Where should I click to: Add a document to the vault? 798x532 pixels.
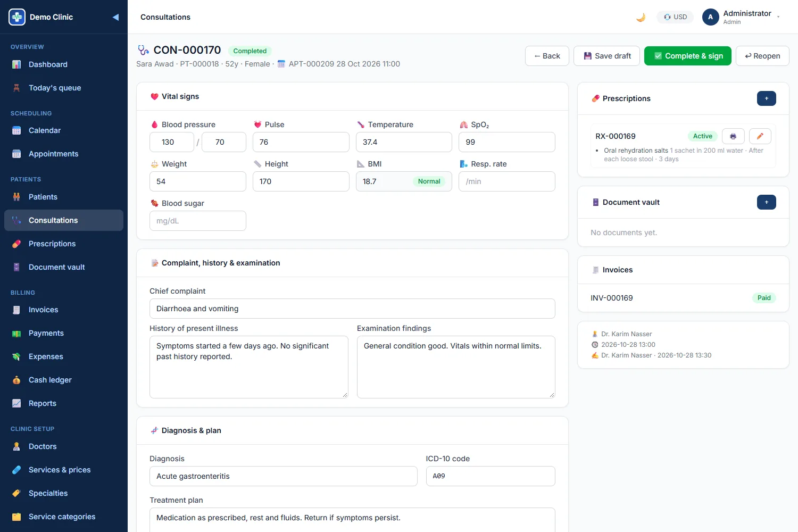(767, 202)
